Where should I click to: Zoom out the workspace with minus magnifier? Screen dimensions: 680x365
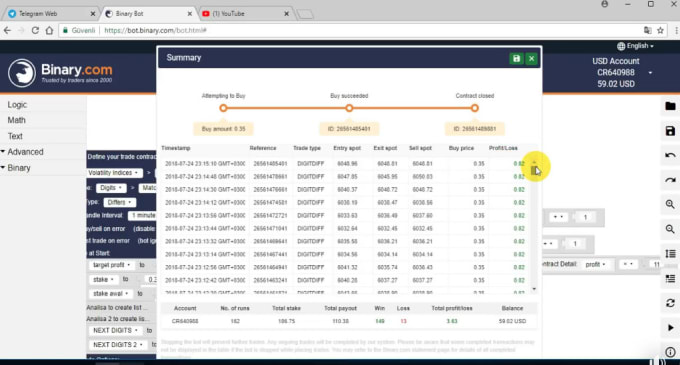[x=670, y=229]
